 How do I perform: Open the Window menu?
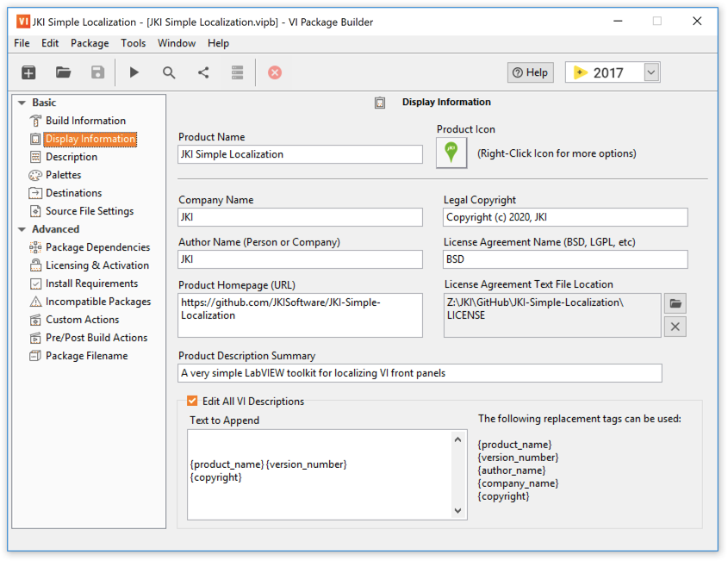[x=177, y=43]
